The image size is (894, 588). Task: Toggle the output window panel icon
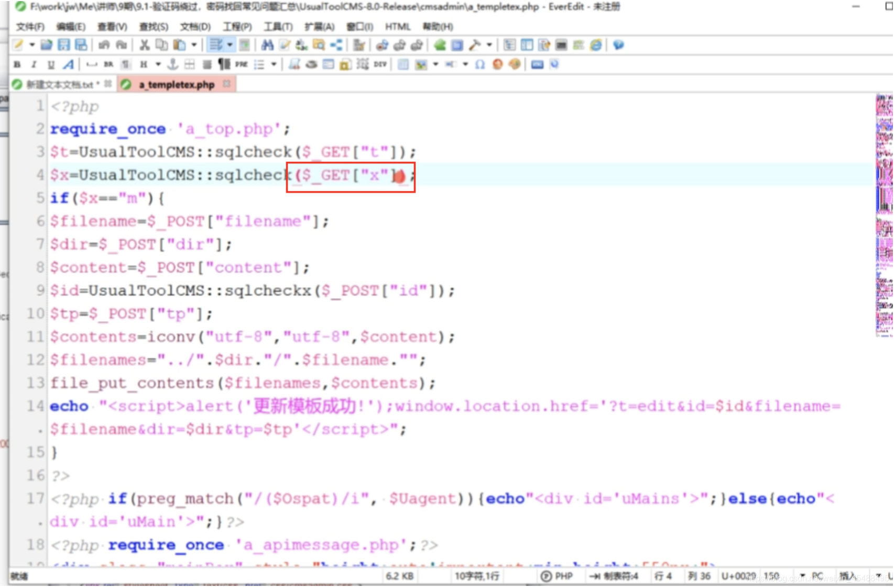point(561,45)
